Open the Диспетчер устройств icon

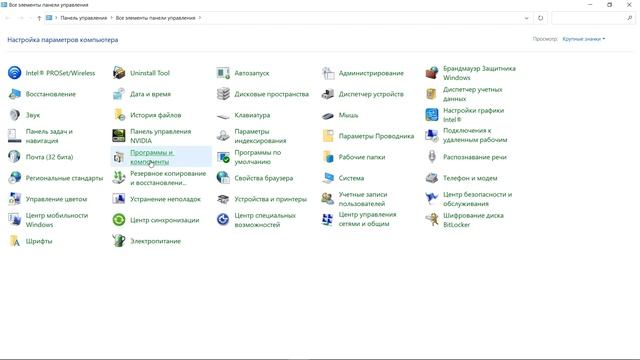(328, 94)
